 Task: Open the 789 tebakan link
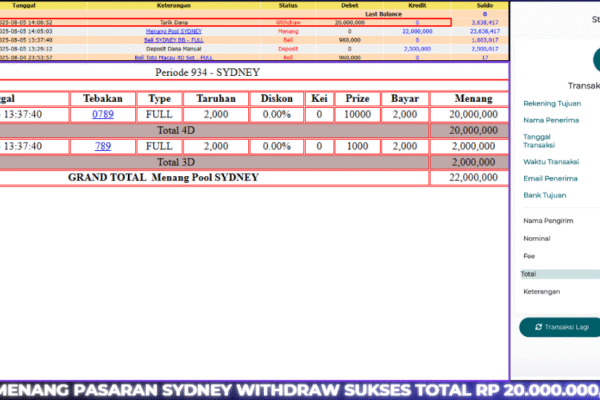point(103,146)
